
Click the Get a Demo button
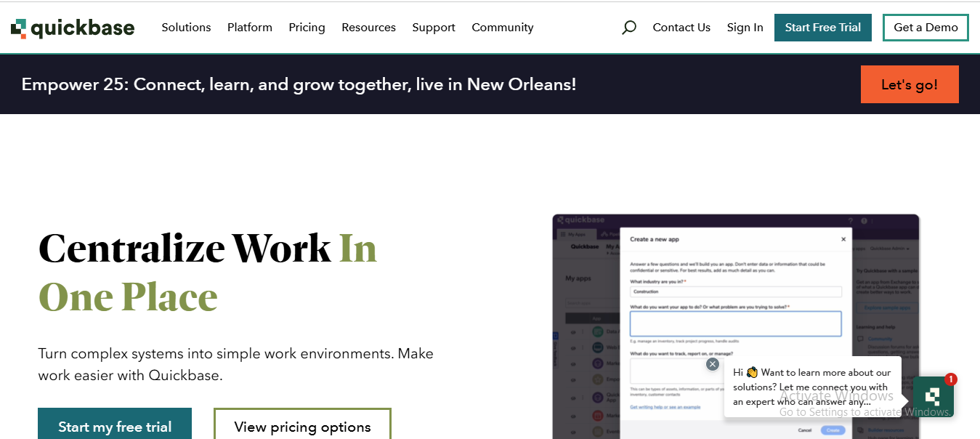[x=926, y=28]
